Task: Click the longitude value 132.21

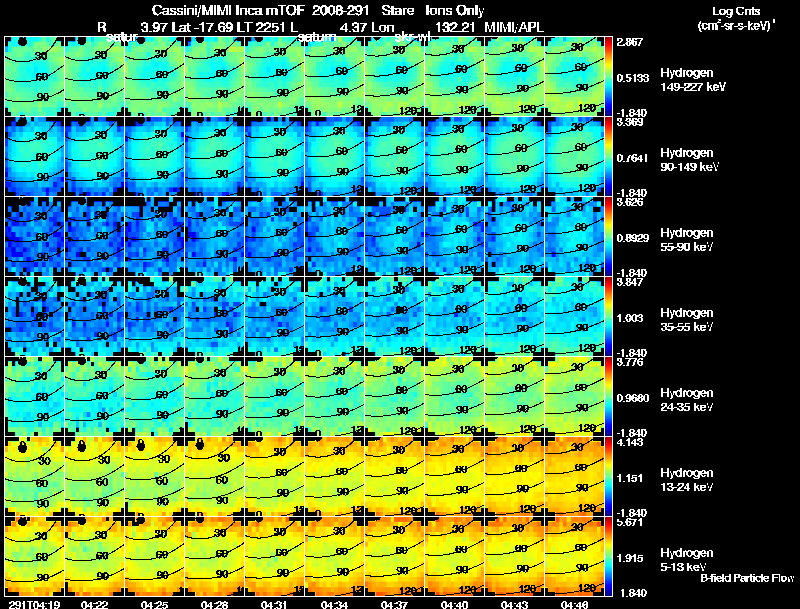Action: coord(455,28)
